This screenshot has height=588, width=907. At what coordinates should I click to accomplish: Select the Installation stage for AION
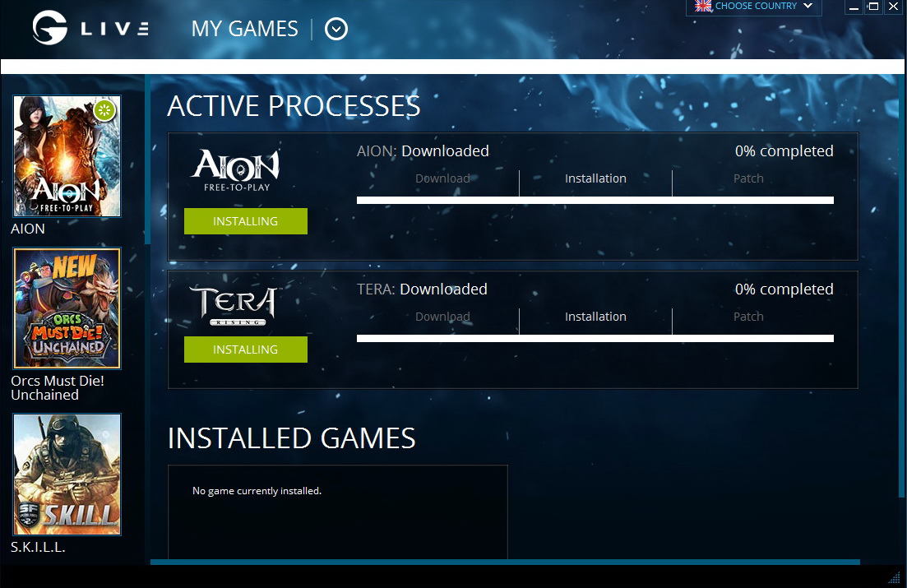[x=595, y=178]
